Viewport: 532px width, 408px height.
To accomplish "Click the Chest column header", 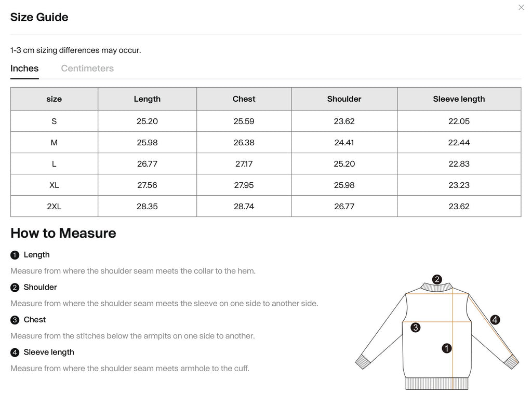I will click(x=244, y=99).
